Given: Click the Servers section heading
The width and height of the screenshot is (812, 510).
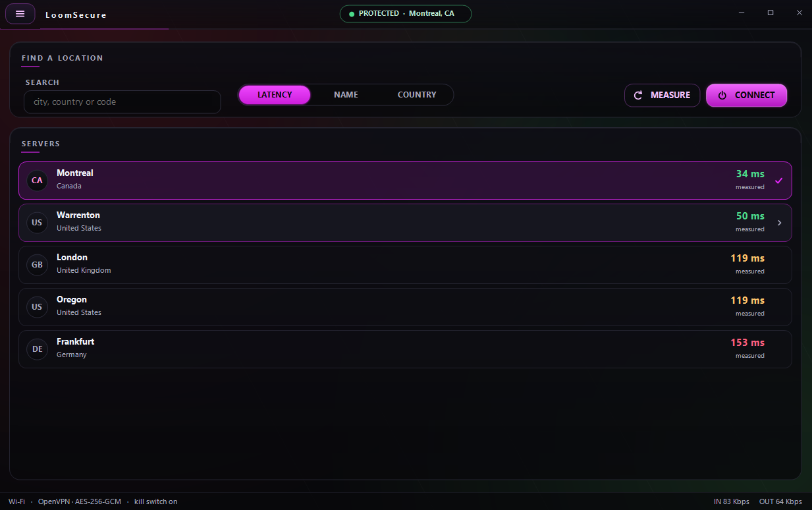Looking at the screenshot, I should click(41, 144).
